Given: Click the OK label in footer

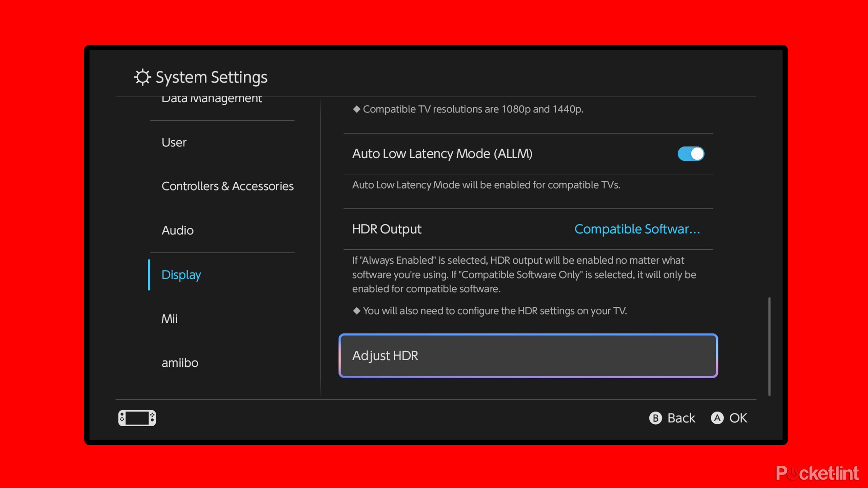Looking at the screenshot, I should click(738, 418).
